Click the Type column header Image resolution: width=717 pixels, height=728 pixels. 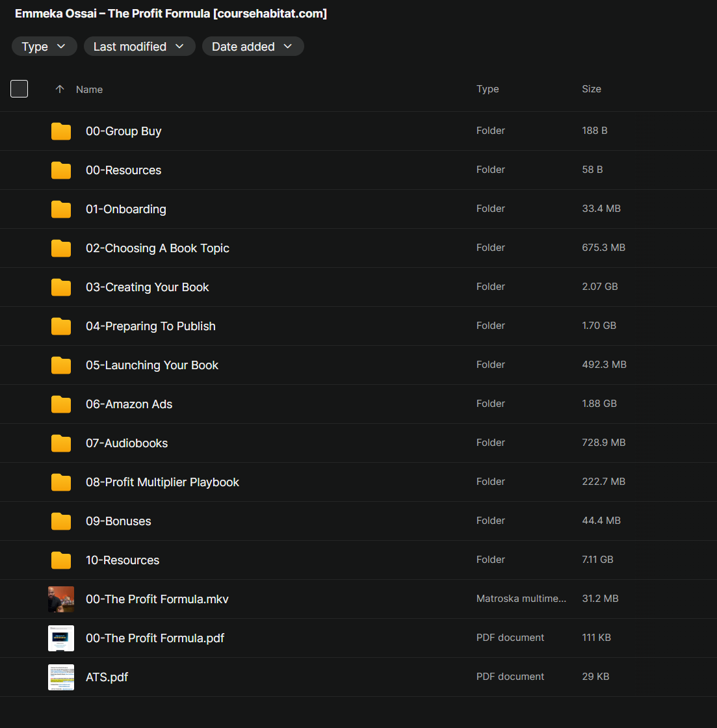[488, 89]
